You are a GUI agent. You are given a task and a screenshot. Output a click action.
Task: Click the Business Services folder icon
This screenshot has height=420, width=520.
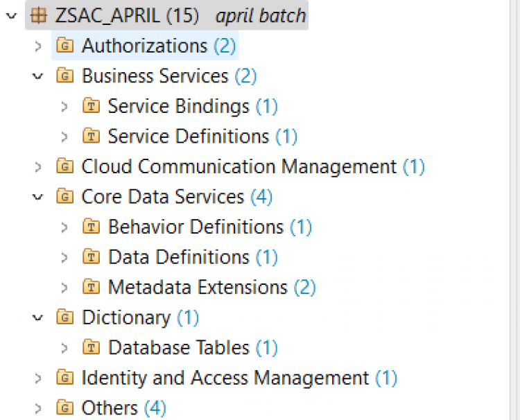click(64, 76)
